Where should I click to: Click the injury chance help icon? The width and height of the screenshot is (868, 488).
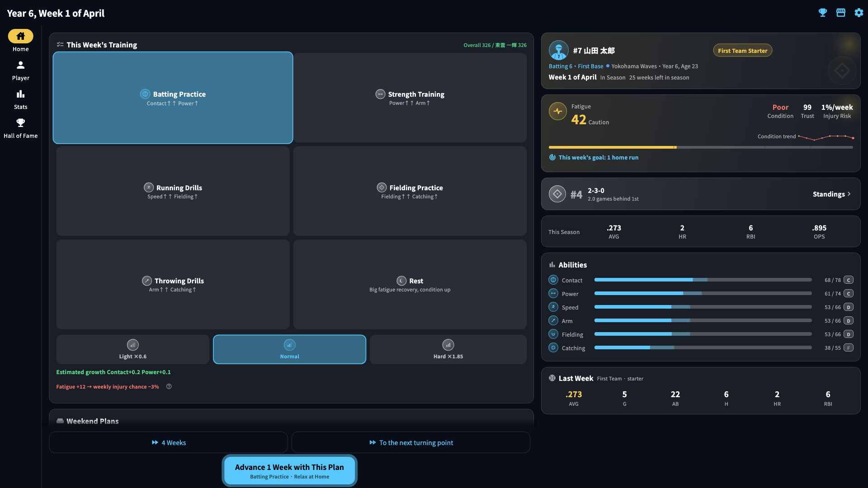coord(169,386)
